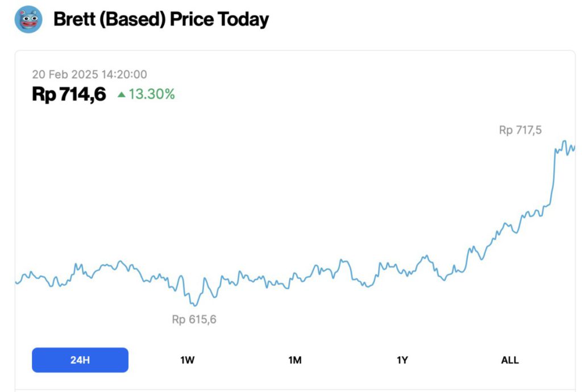Image resolution: width=582 pixels, height=392 pixels.
Task: Click the lowest dip of the chart line
Action: click(x=195, y=306)
